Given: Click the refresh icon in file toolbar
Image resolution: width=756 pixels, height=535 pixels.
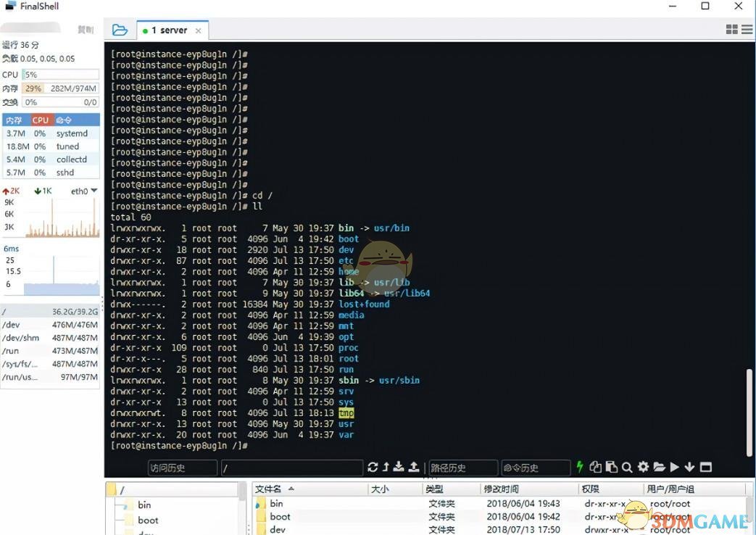Looking at the screenshot, I should point(373,468).
